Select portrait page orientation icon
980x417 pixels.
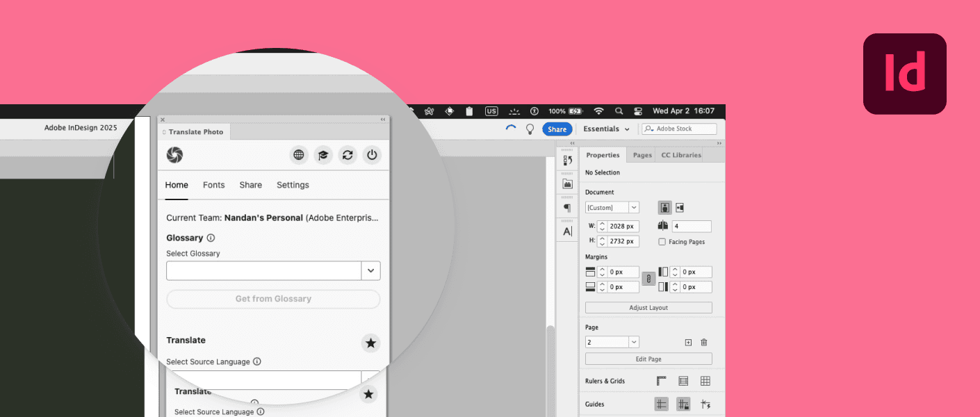(x=665, y=207)
